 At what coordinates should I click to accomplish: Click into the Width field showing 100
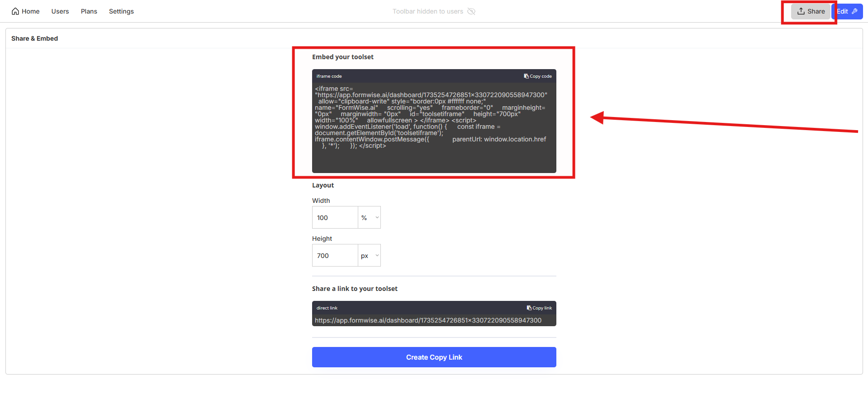(335, 218)
